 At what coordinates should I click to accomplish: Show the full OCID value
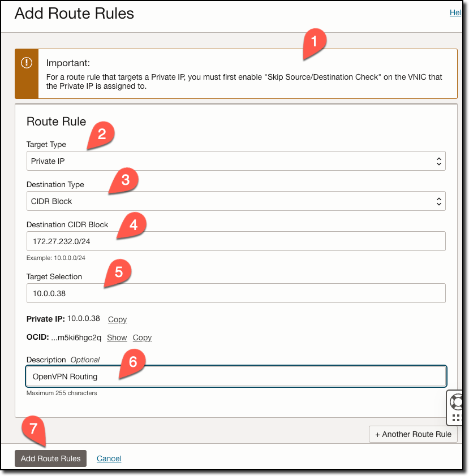click(x=117, y=337)
